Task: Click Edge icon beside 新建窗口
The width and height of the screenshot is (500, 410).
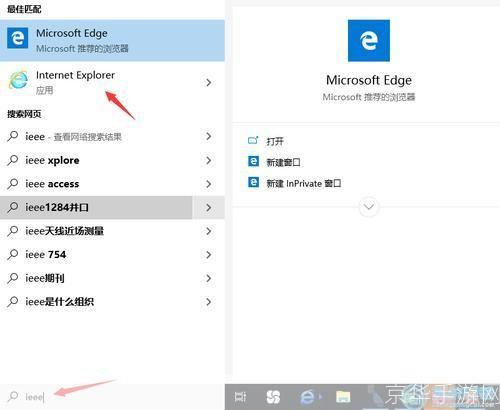Action: pos(253,161)
